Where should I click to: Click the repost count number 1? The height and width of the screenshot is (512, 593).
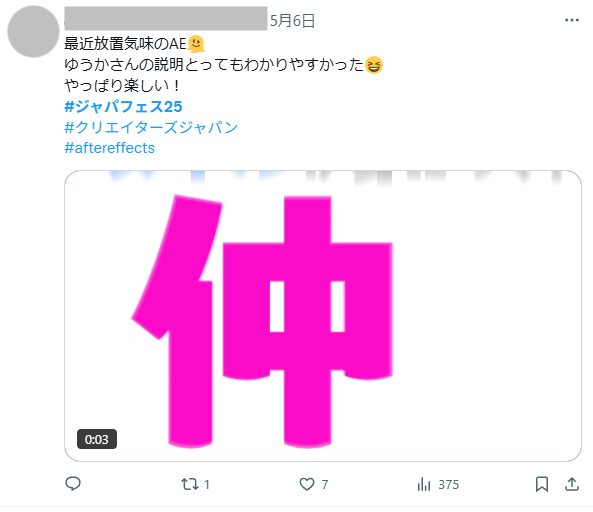coord(207,484)
